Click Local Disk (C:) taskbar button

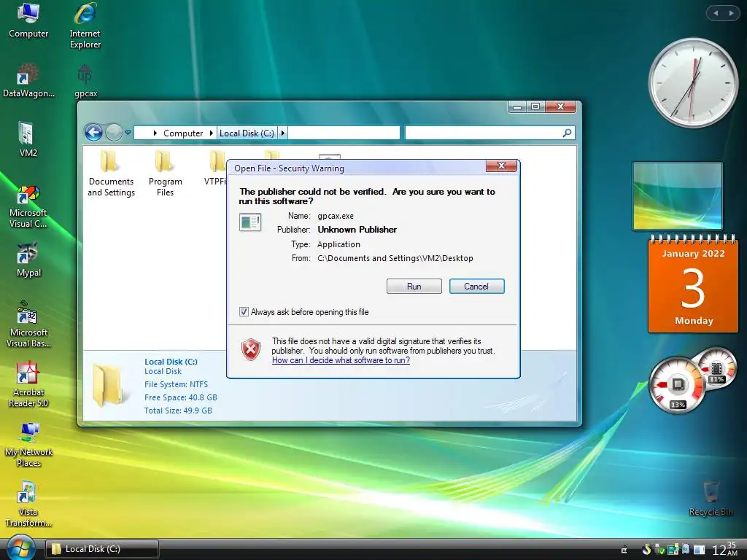click(102, 549)
